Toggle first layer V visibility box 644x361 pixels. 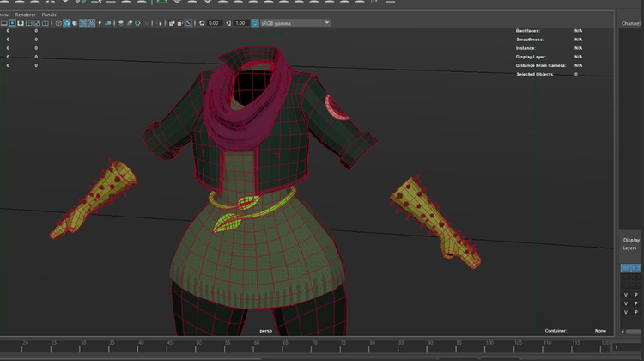625,295
